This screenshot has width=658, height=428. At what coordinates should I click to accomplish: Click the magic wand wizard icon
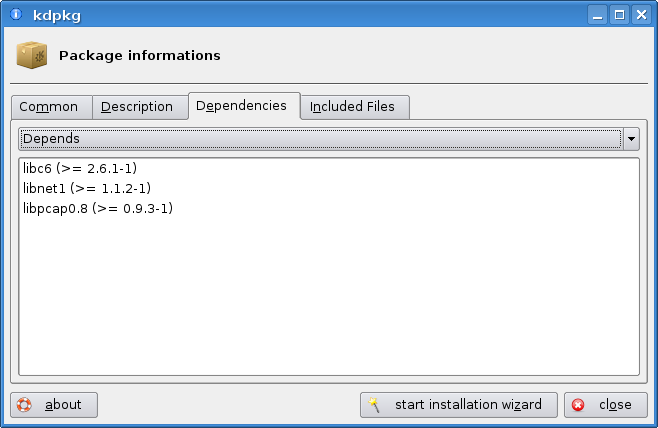[x=374, y=405]
